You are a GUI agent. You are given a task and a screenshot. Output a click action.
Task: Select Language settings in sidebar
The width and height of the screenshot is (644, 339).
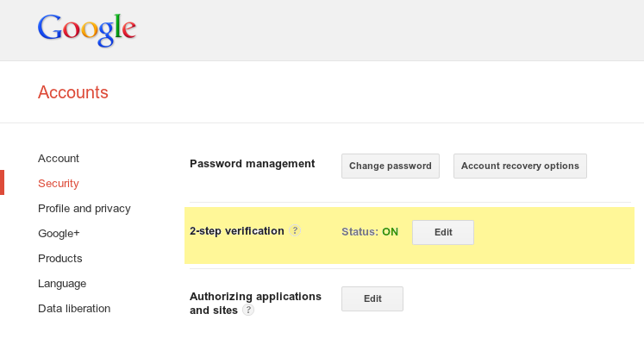62,284
